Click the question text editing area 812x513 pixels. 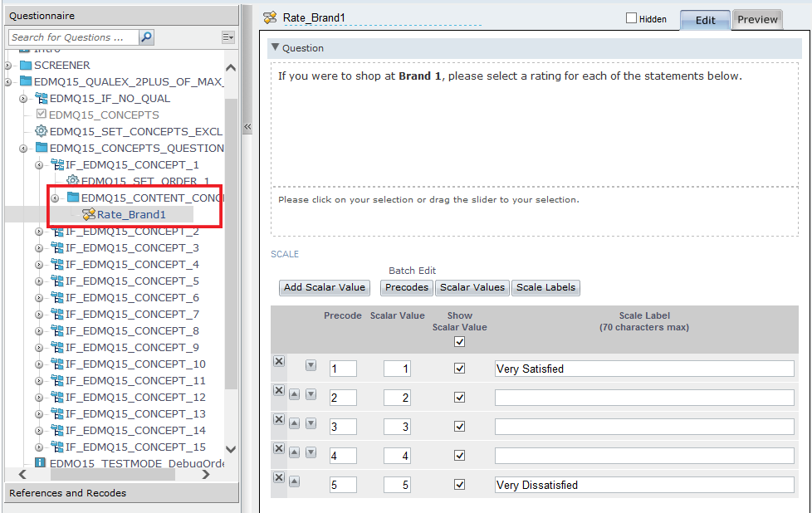click(535, 125)
